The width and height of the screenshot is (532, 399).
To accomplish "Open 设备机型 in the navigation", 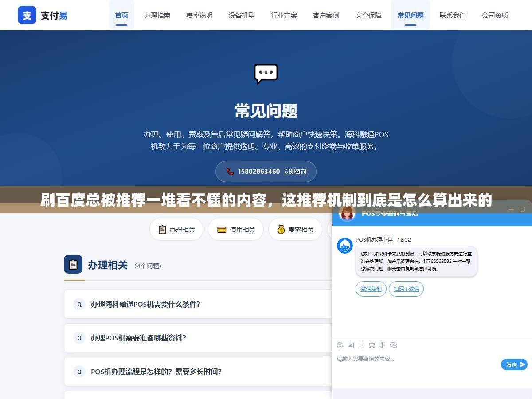I will [242, 15].
